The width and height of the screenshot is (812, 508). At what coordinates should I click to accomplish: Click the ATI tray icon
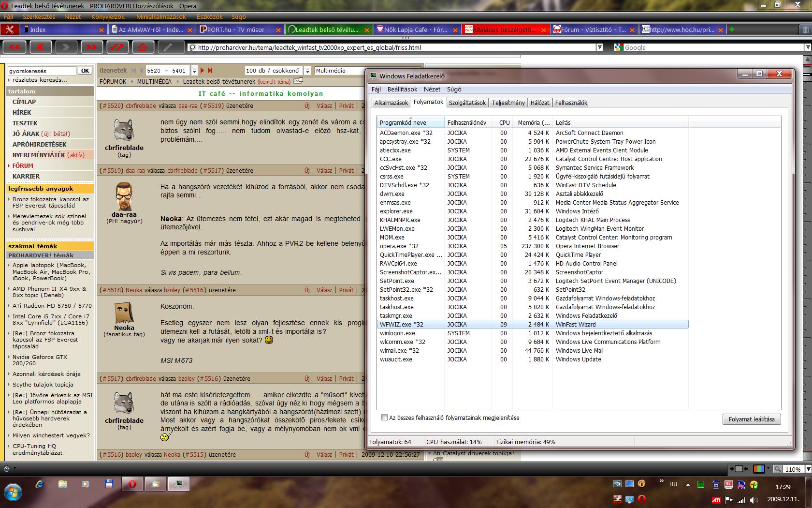pyautogui.click(x=716, y=500)
